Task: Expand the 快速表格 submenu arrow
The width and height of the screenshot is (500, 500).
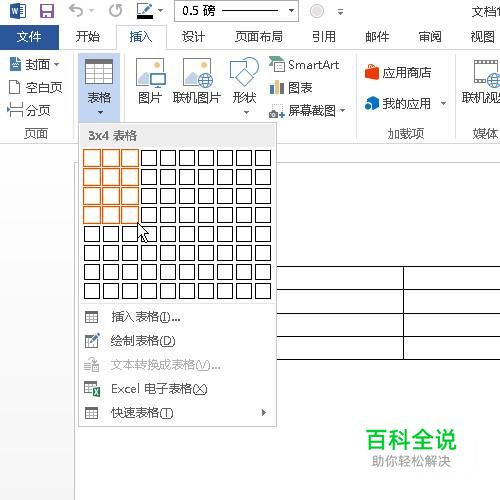Action: coord(264,413)
